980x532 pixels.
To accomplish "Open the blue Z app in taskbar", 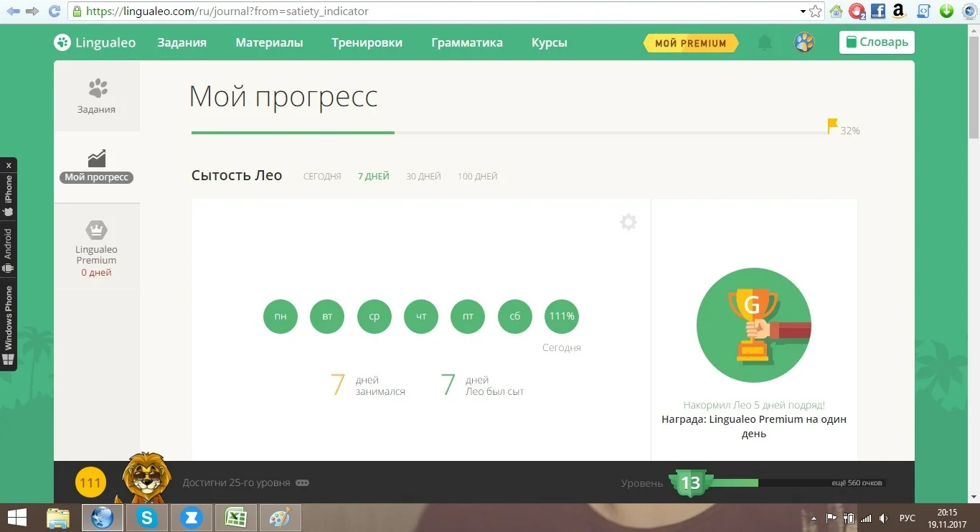I will (x=192, y=518).
